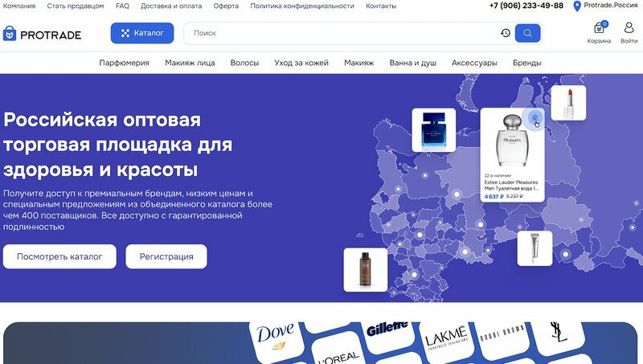The height and width of the screenshot is (364, 643).
Task: Open the Доставка и оплата link
Action: 171,6
